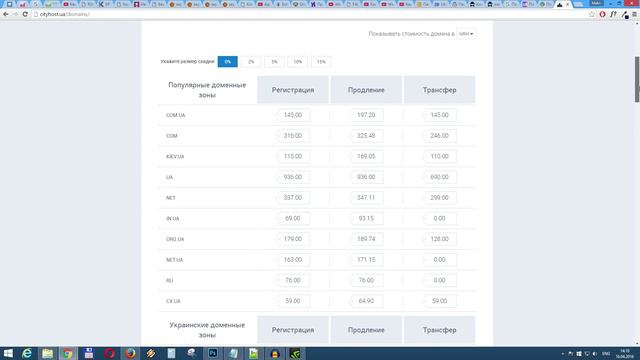640x360 pixels.
Task: Open the volume control in system tray
Action: (594, 353)
